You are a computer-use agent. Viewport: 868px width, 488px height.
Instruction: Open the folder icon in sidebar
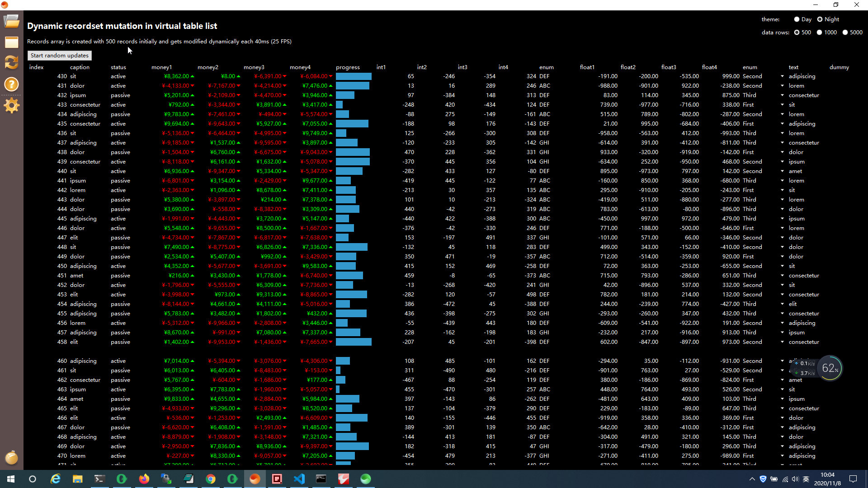12,21
